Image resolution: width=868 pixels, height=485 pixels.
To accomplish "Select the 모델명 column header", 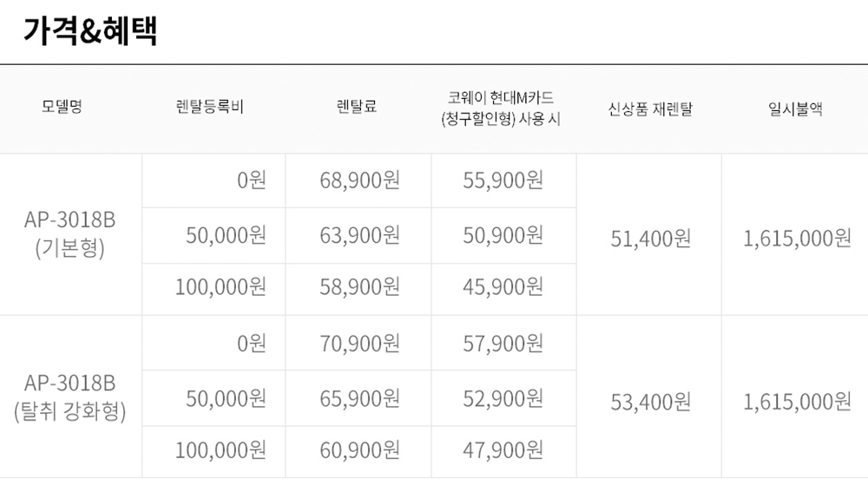I will click(x=62, y=109).
